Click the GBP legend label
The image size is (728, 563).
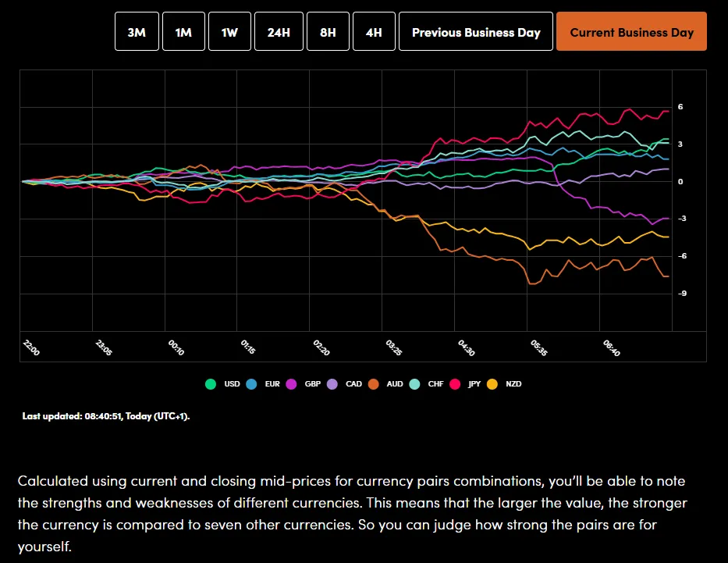[313, 384]
